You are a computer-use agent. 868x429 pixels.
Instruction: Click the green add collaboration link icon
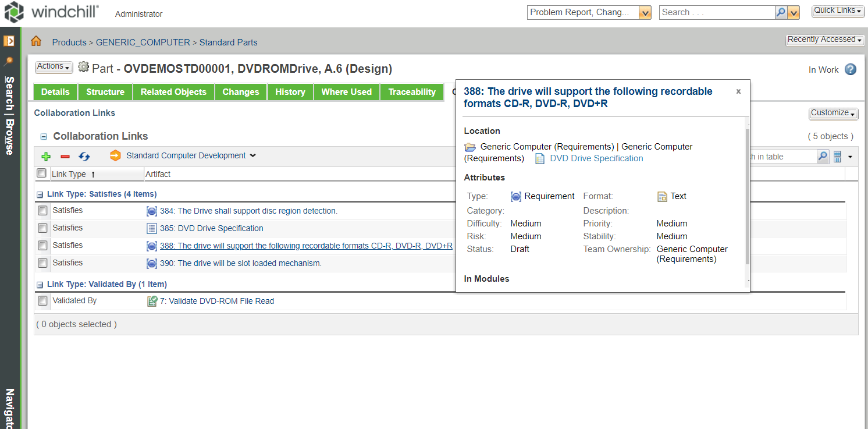46,156
